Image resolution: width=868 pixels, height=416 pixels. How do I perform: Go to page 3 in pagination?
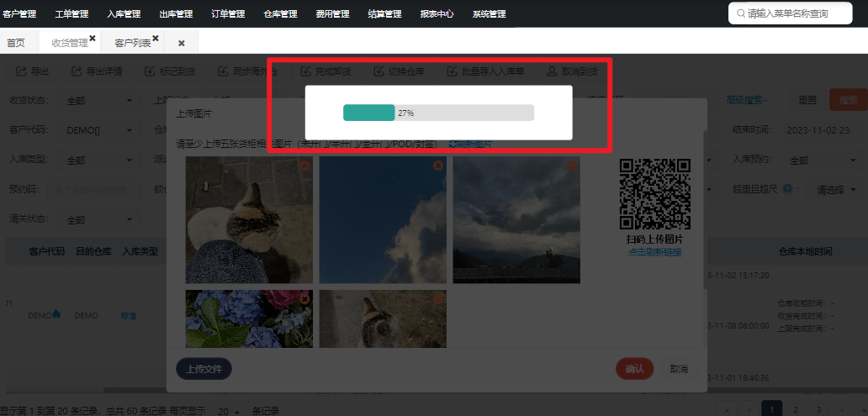[818, 409]
